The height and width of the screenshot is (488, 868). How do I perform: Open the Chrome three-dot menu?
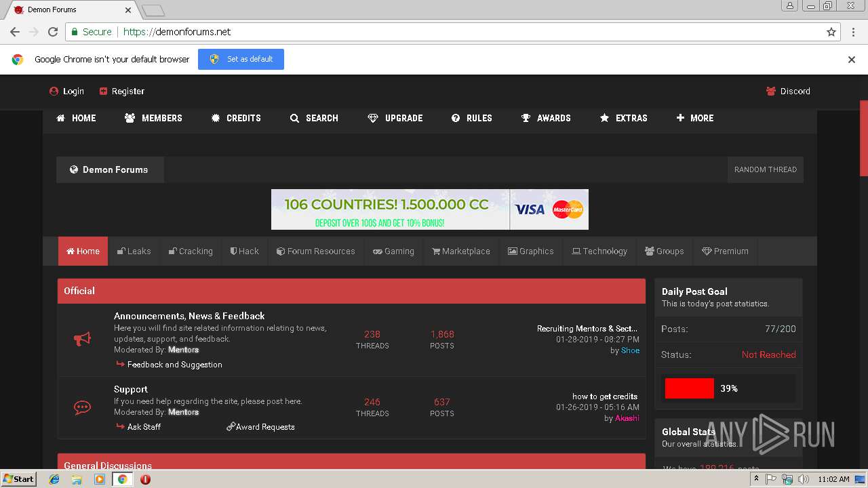coord(853,32)
